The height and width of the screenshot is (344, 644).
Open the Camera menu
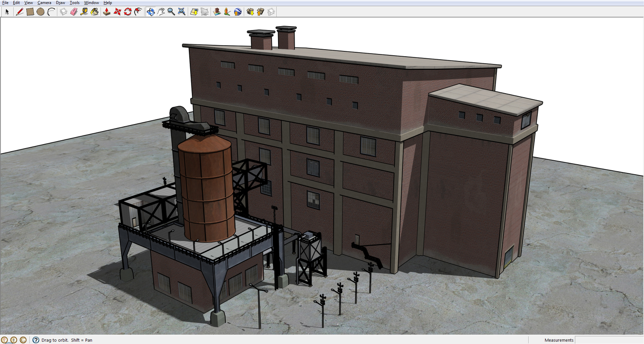point(44,3)
